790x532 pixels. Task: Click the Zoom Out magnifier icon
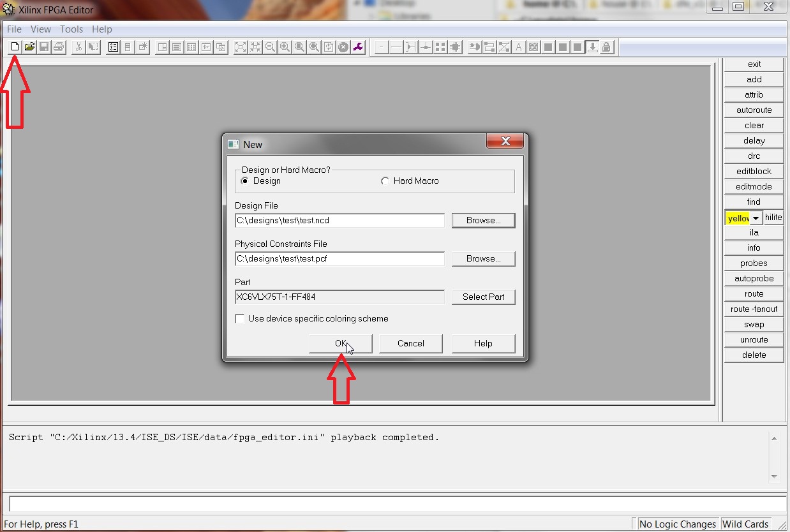270,47
